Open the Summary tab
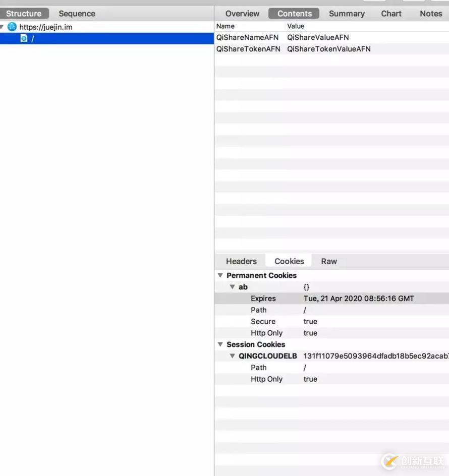Image resolution: width=449 pixels, height=476 pixels. click(347, 14)
